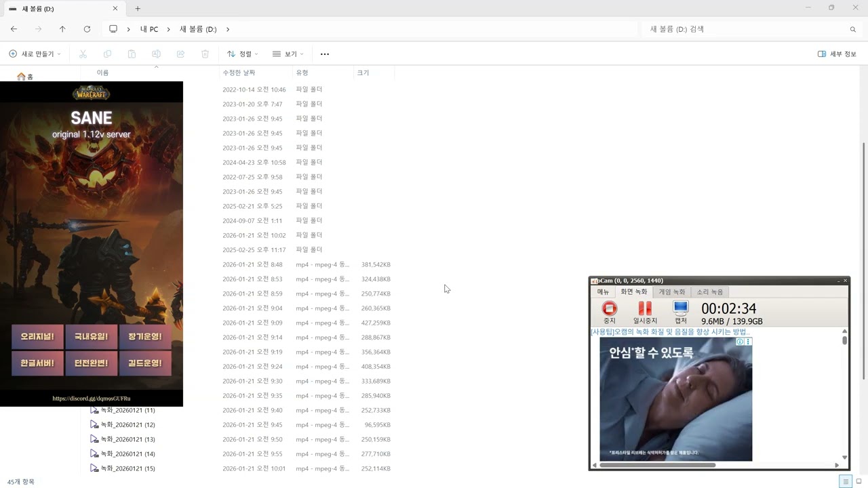Select the file sized 427,259KB
868x488 pixels.
376,323
